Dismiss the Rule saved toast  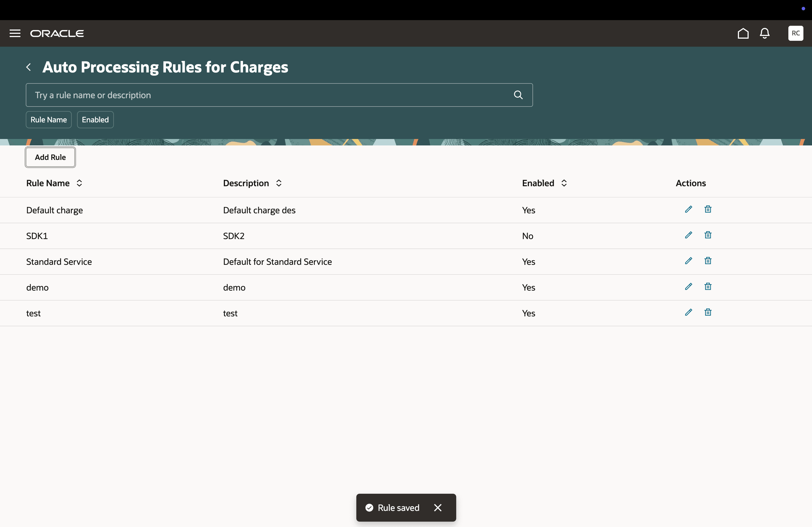(x=438, y=508)
